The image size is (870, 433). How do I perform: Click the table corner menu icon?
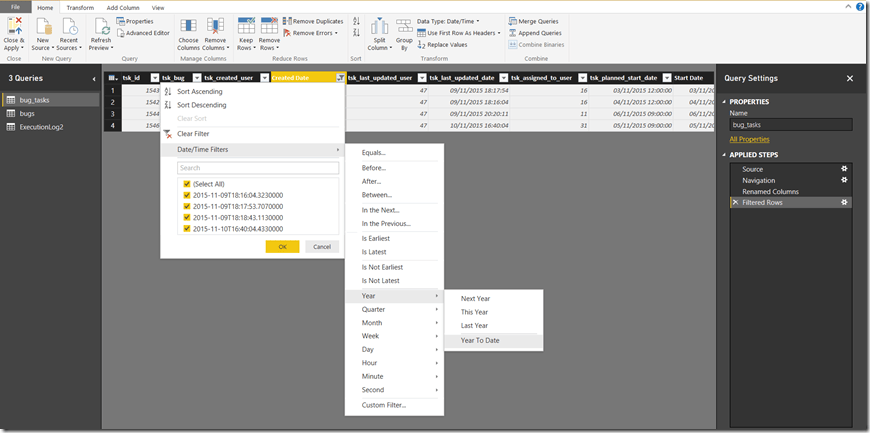113,78
